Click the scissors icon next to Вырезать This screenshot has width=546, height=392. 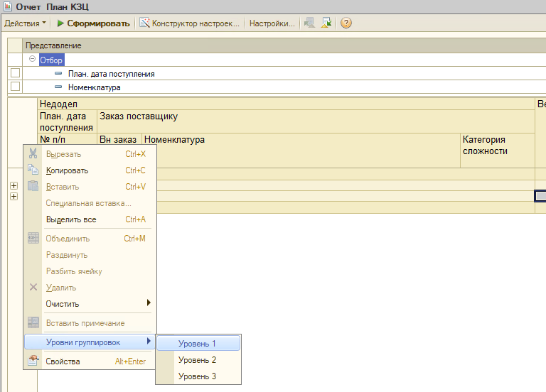(33, 153)
